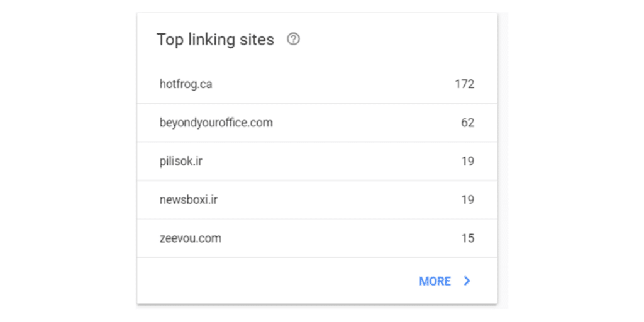Screen dimensions: 644x322
Task: Click the blank middle of the newsboxi.ir row
Action: pos(333,200)
